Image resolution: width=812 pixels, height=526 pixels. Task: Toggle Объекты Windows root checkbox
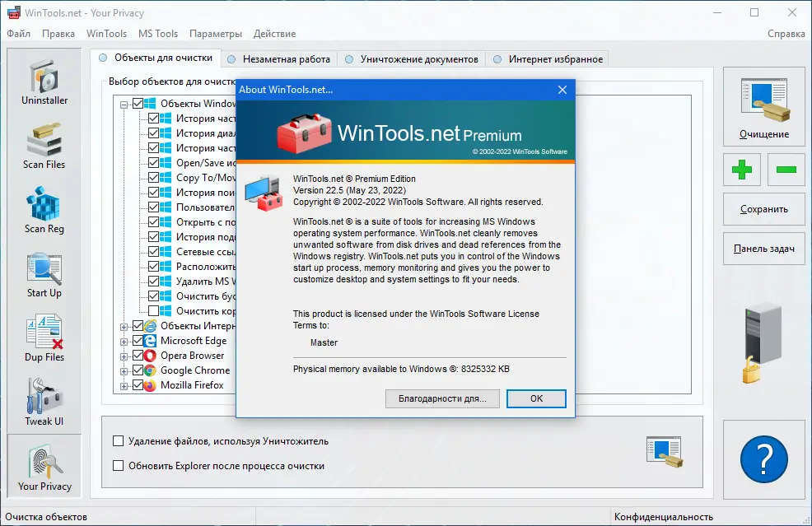coord(138,104)
